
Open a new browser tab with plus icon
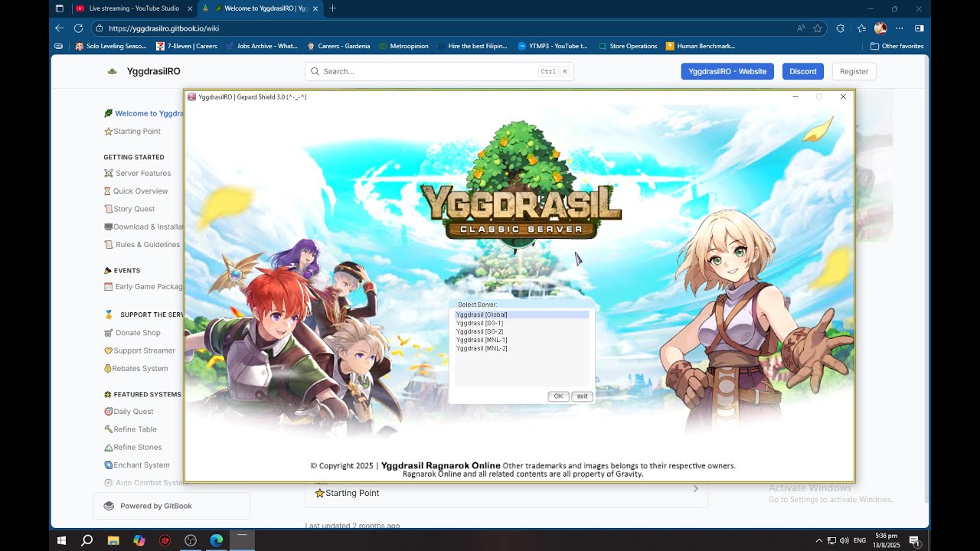(x=332, y=8)
